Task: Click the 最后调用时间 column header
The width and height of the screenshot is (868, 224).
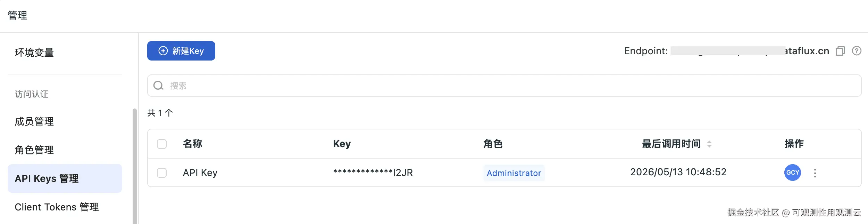Action: click(671, 144)
